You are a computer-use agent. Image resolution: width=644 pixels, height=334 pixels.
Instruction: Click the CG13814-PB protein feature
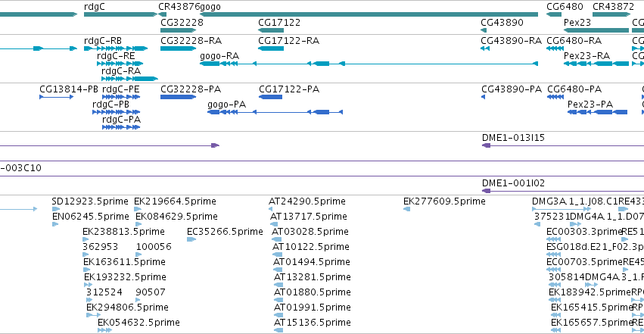point(57,97)
